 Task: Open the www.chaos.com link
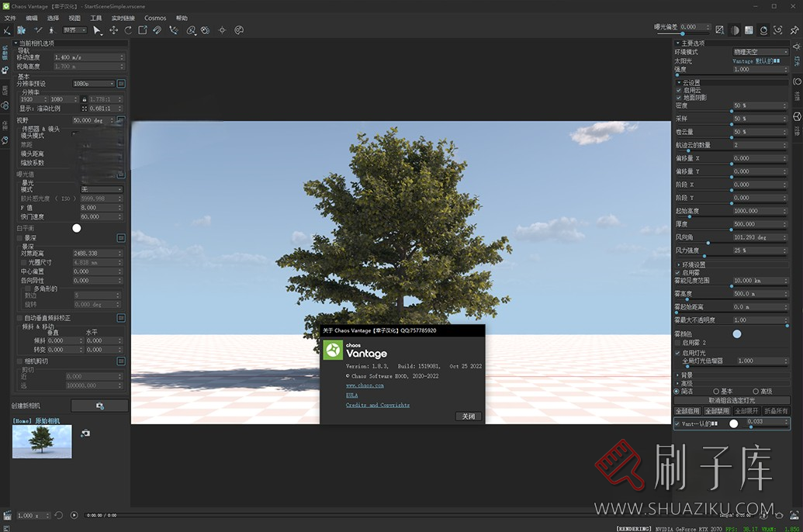(x=363, y=385)
